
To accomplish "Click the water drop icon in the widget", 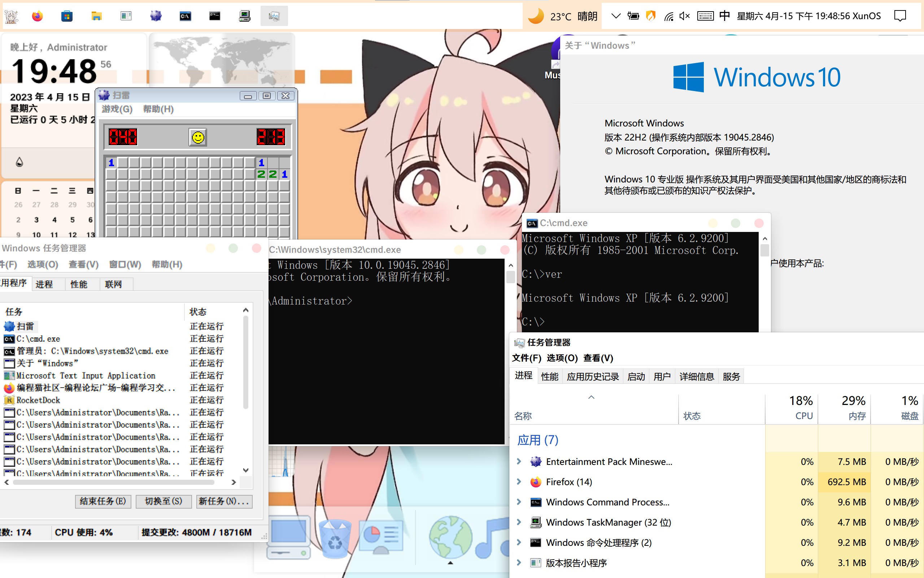I will tap(19, 162).
